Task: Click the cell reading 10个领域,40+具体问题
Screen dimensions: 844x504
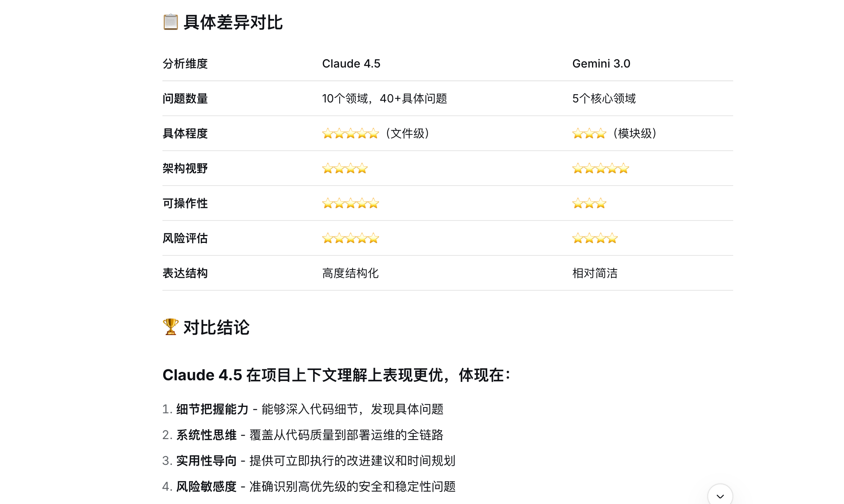Action: (x=384, y=99)
